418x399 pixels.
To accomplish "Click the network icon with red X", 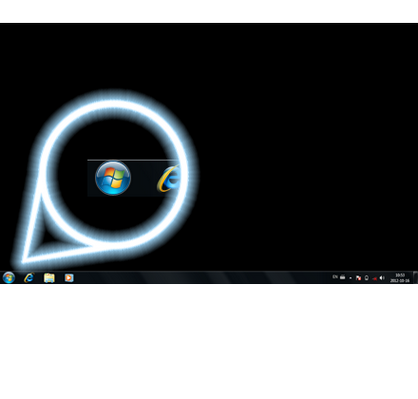I will point(374,278).
